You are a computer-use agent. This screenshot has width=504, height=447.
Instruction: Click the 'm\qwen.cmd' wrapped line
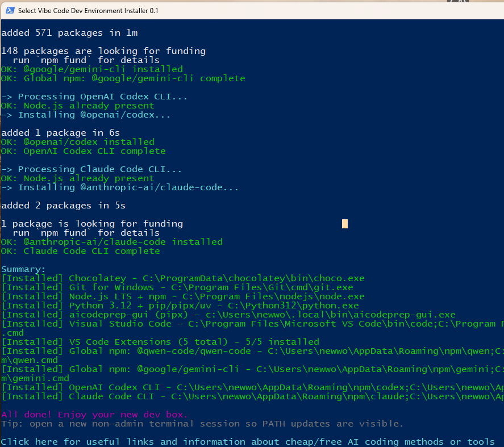pos(30,360)
